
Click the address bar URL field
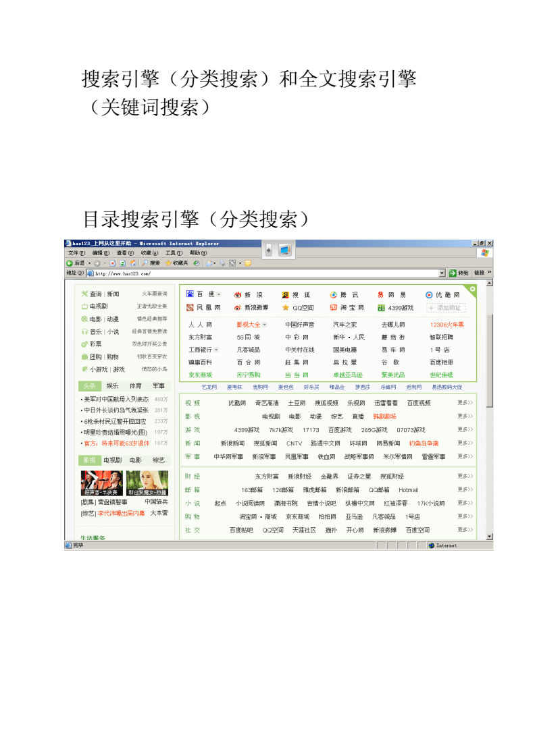pyautogui.click(x=263, y=273)
